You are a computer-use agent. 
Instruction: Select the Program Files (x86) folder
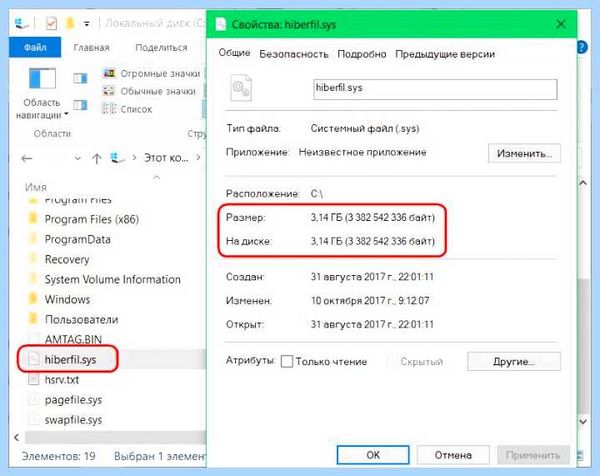92,219
